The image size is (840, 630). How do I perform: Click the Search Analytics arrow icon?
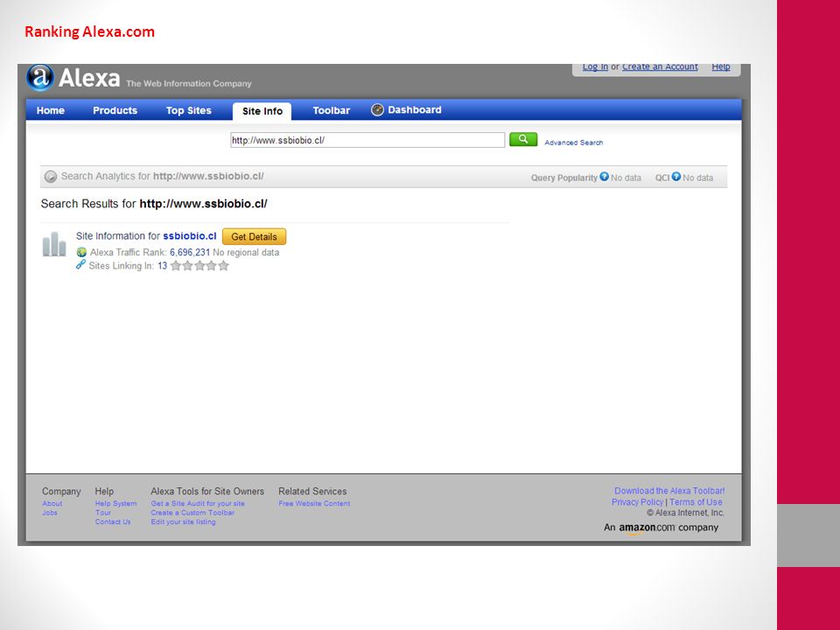(x=51, y=176)
